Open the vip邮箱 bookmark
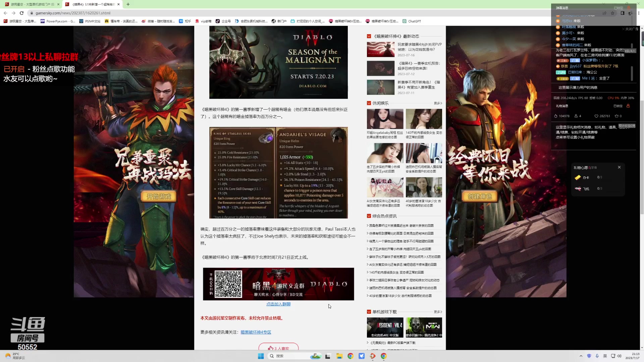 (x=203, y=21)
